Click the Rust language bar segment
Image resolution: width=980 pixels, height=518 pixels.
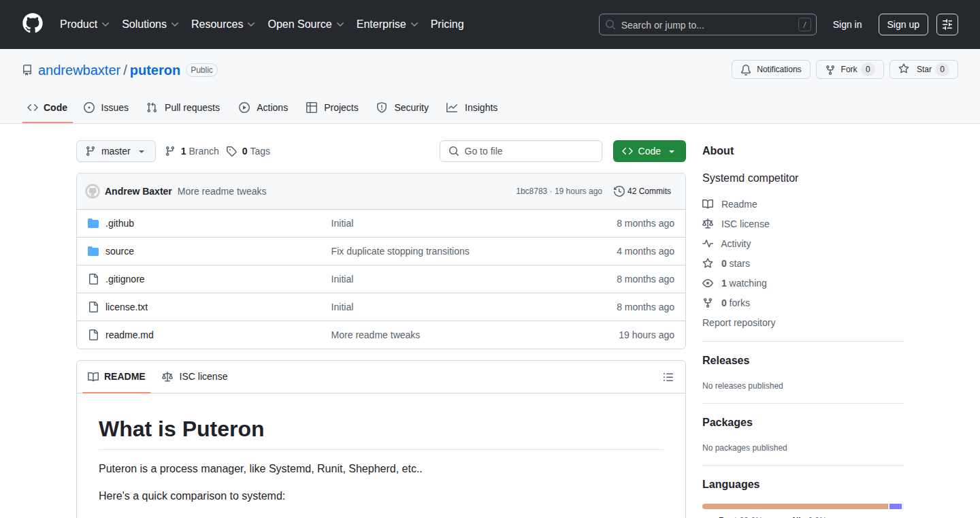(x=795, y=506)
